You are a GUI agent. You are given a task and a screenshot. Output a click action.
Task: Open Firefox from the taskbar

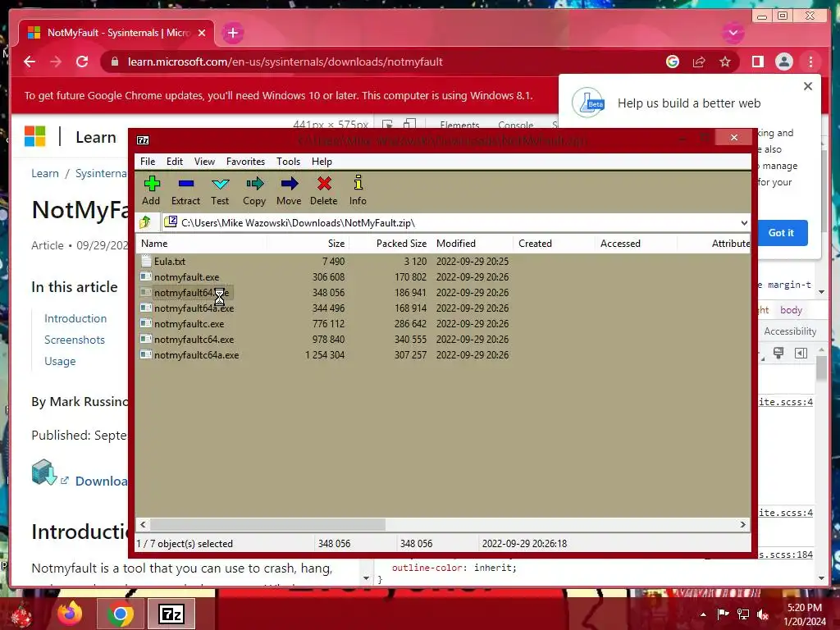71,614
